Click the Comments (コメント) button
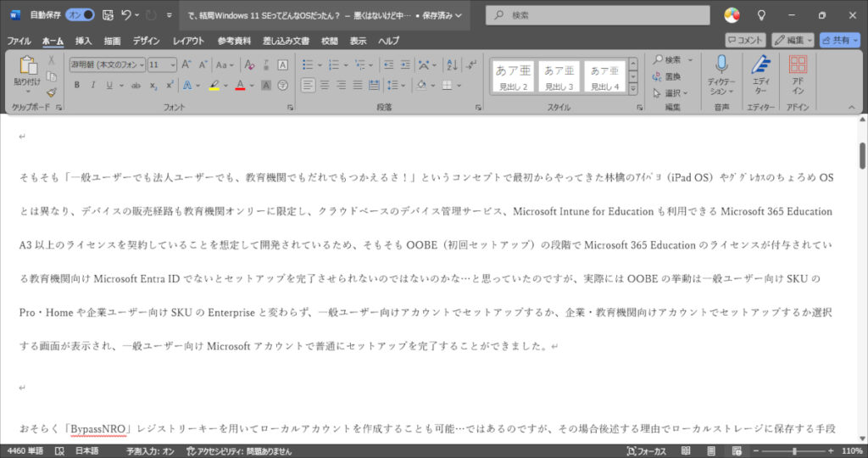Screen dimensions: 868x458 pyautogui.click(x=745, y=40)
